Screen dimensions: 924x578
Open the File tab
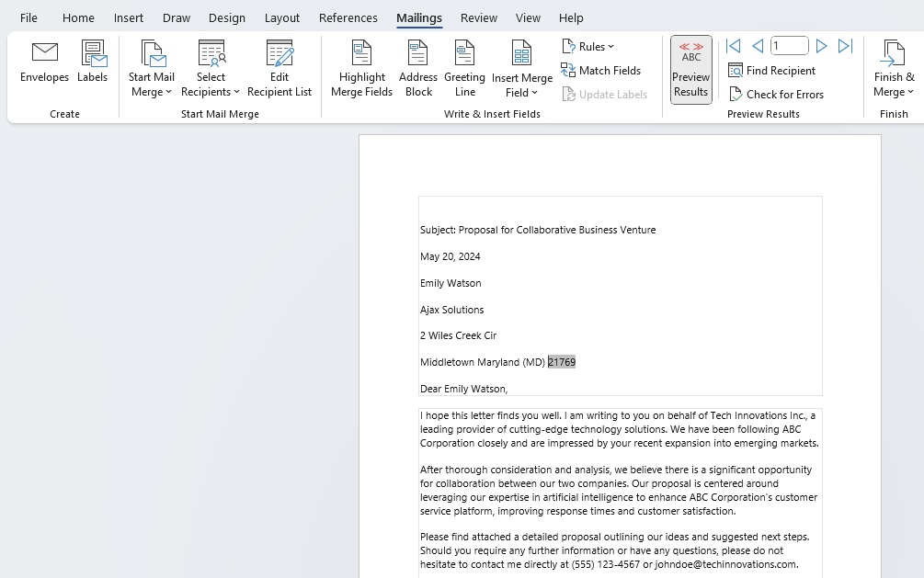[29, 17]
